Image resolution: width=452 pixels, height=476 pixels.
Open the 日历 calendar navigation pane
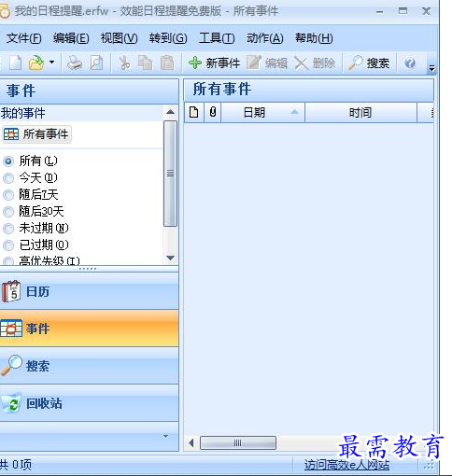click(x=90, y=291)
